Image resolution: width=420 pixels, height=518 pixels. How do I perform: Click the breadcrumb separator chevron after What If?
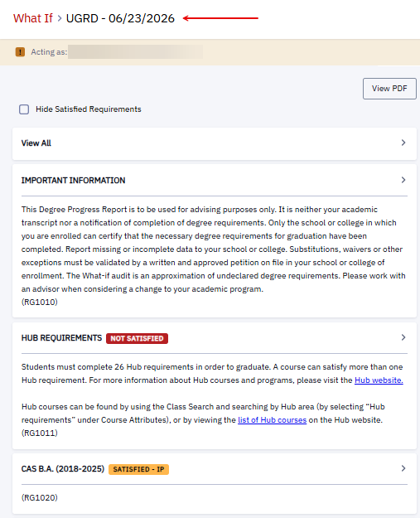[x=60, y=18]
